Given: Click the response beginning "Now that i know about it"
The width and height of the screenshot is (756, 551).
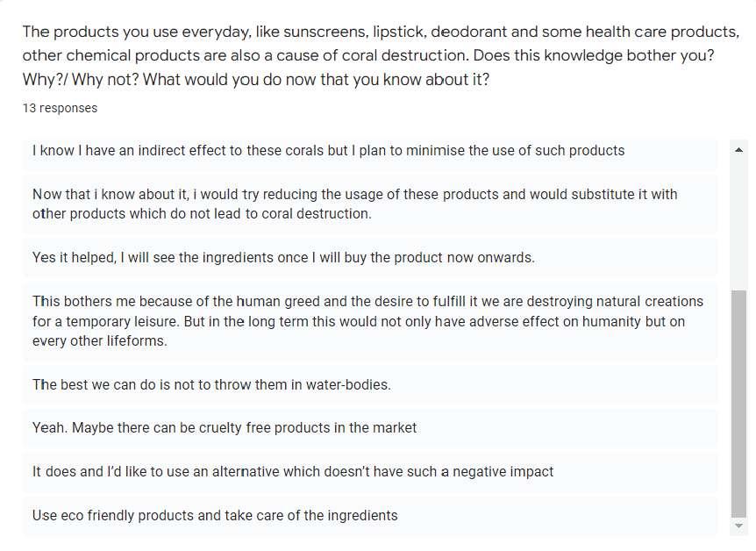Looking at the screenshot, I should pyautogui.click(x=354, y=194).
